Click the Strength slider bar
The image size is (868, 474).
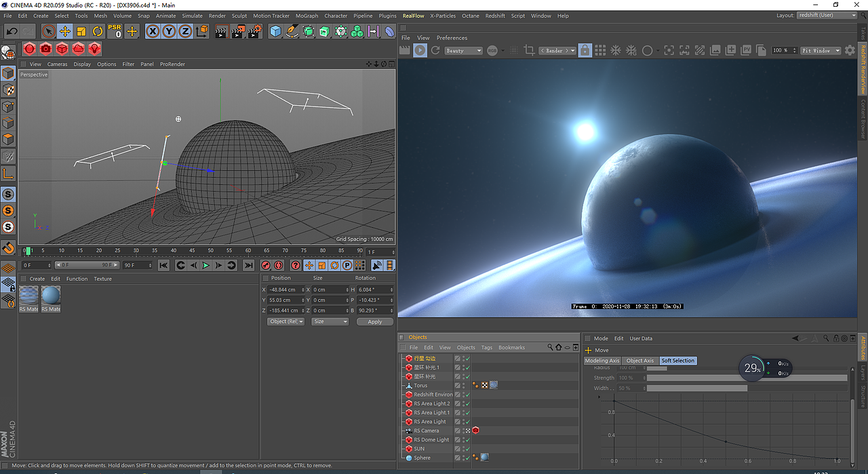tap(747, 378)
